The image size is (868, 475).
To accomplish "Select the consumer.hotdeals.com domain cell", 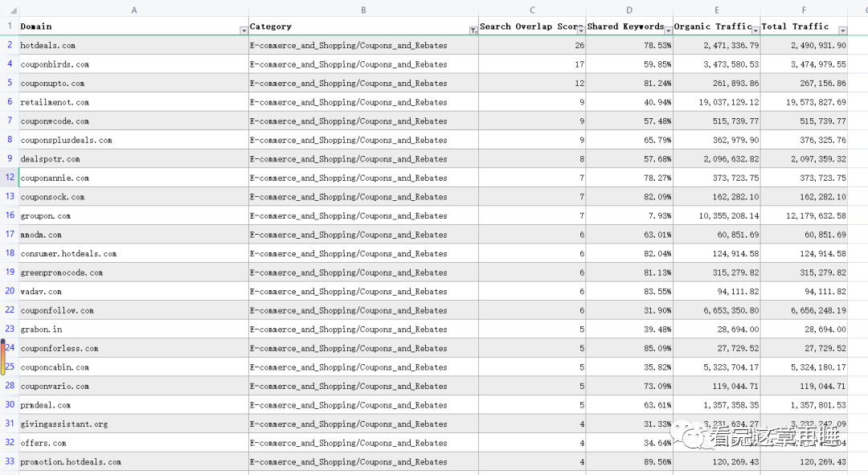I will coord(134,253).
